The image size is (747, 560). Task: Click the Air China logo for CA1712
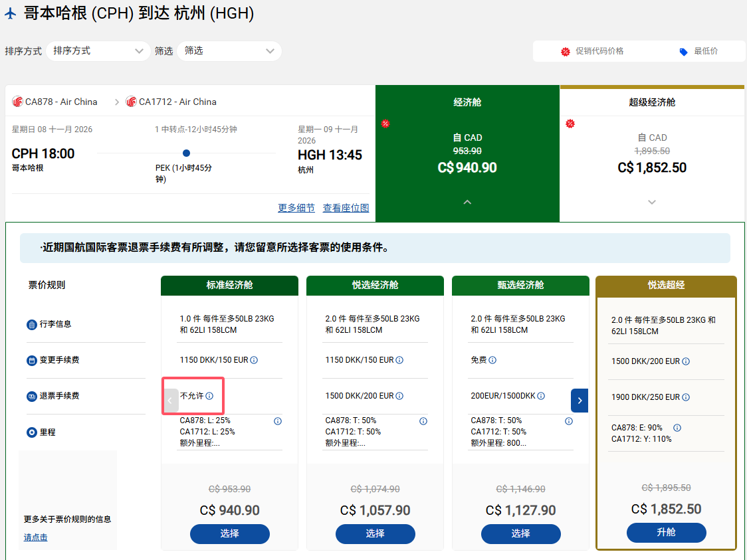pos(131,102)
